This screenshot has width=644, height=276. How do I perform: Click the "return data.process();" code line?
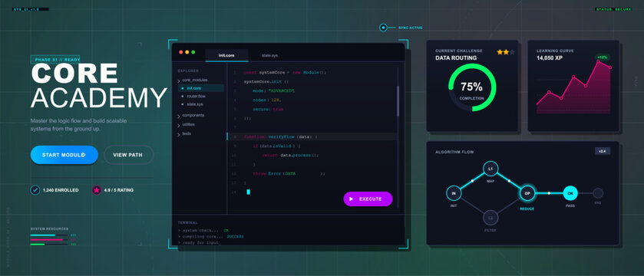(x=290, y=156)
